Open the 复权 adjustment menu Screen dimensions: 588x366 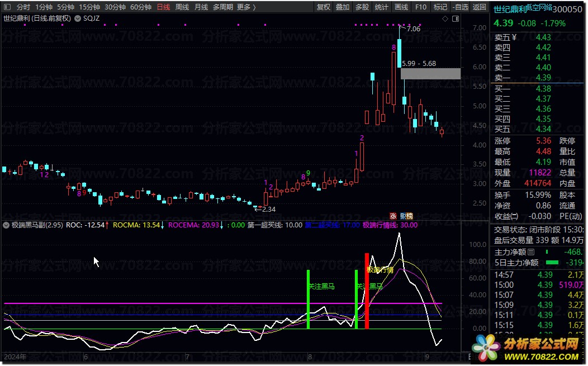point(323,7)
